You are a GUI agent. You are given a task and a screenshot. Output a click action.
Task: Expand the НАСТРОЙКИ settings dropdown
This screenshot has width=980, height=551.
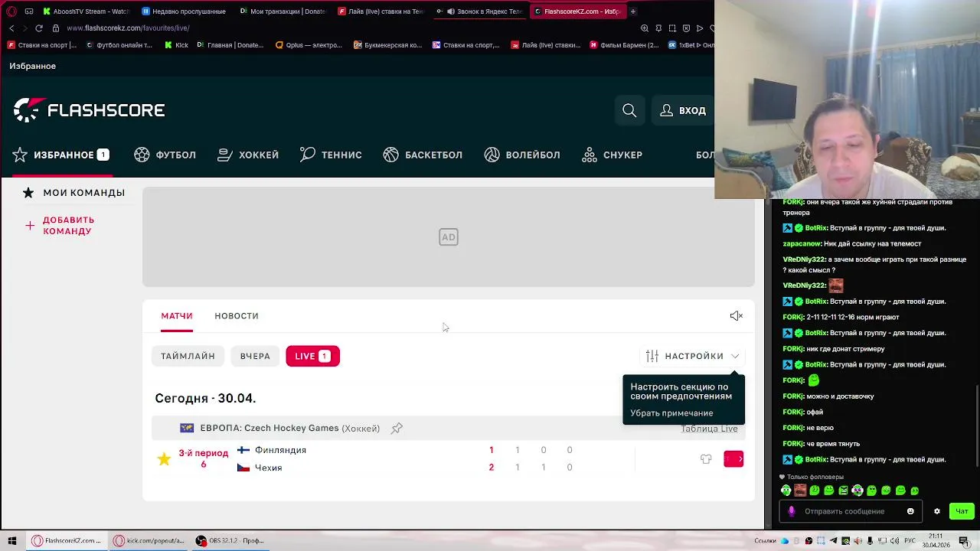coord(693,356)
